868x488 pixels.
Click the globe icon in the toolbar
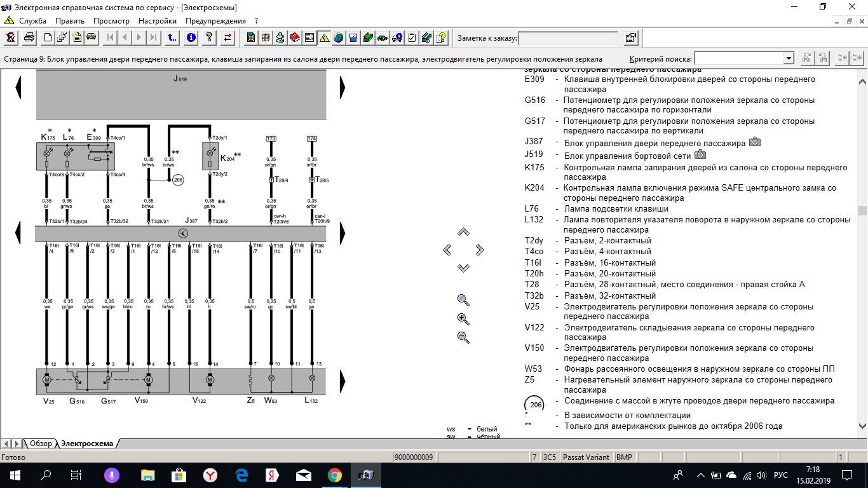tap(338, 37)
